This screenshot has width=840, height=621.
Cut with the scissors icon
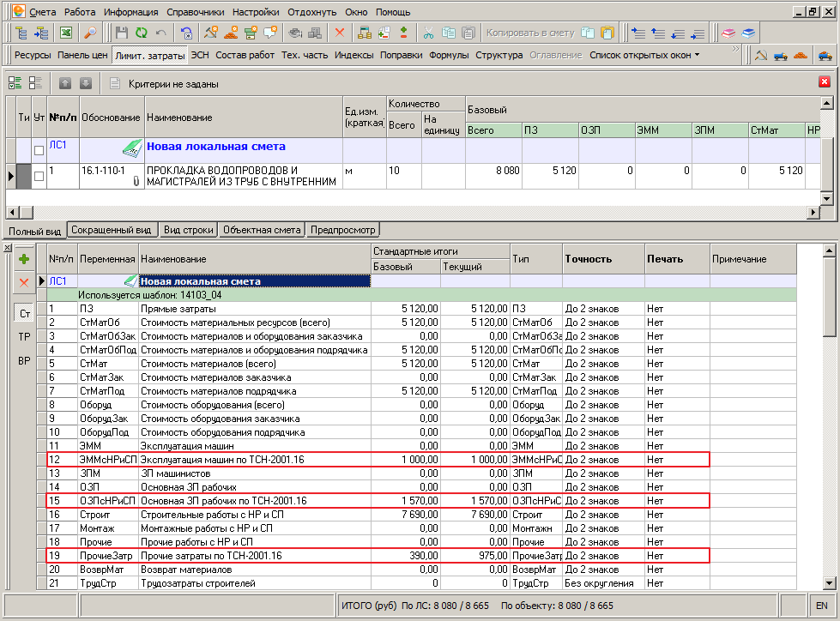point(428,33)
